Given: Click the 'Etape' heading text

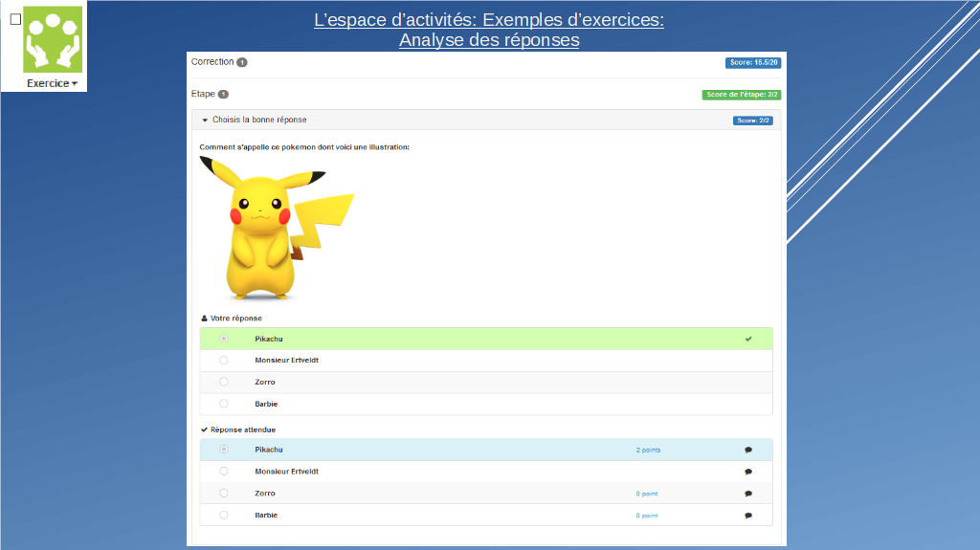Looking at the screenshot, I should click(203, 94).
